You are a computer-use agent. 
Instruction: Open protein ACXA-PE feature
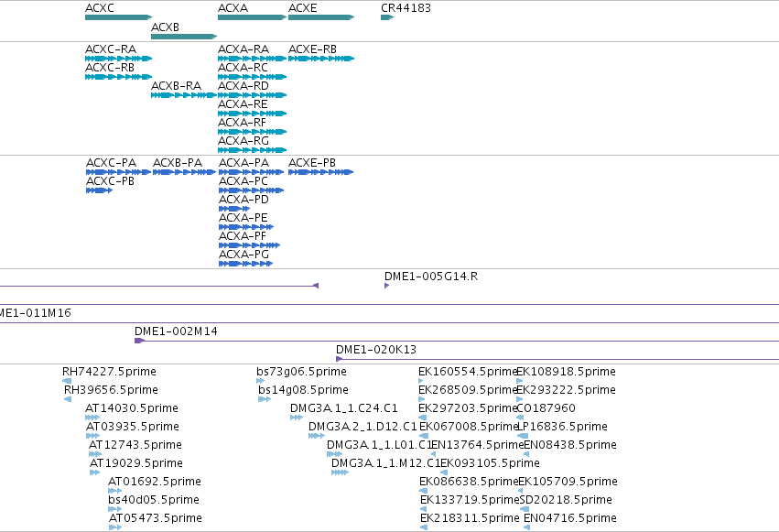pos(246,227)
